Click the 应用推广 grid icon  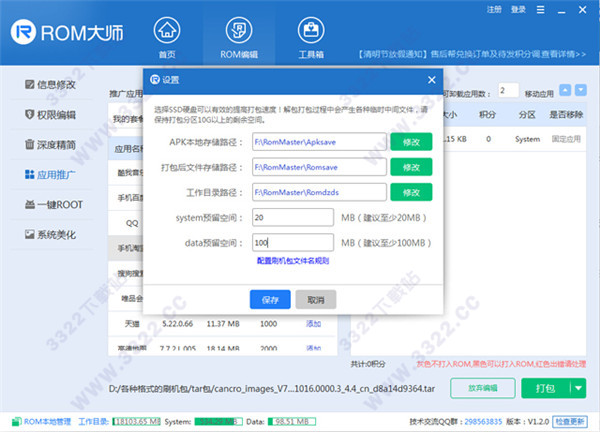click(x=29, y=174)
